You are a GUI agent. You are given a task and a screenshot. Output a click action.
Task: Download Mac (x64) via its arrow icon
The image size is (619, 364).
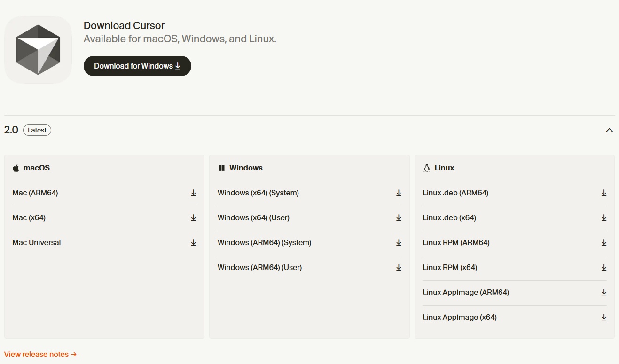tap(193, 217)
